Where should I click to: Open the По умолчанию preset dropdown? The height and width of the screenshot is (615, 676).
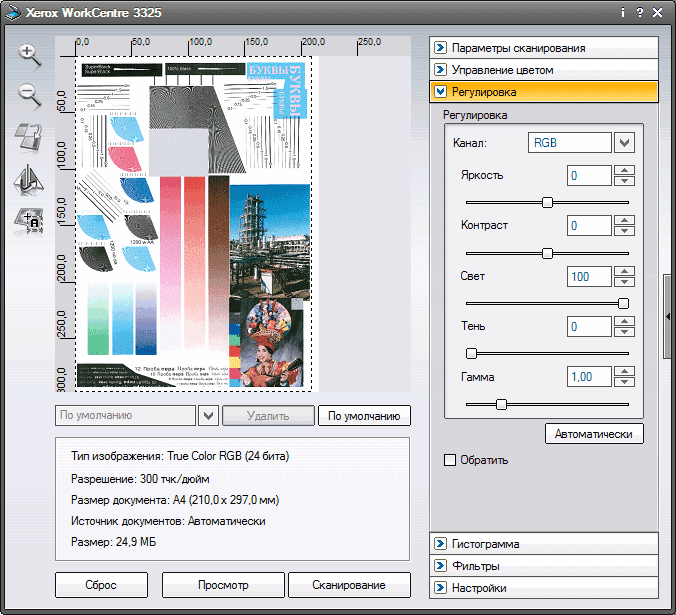[x=209, y=416]
